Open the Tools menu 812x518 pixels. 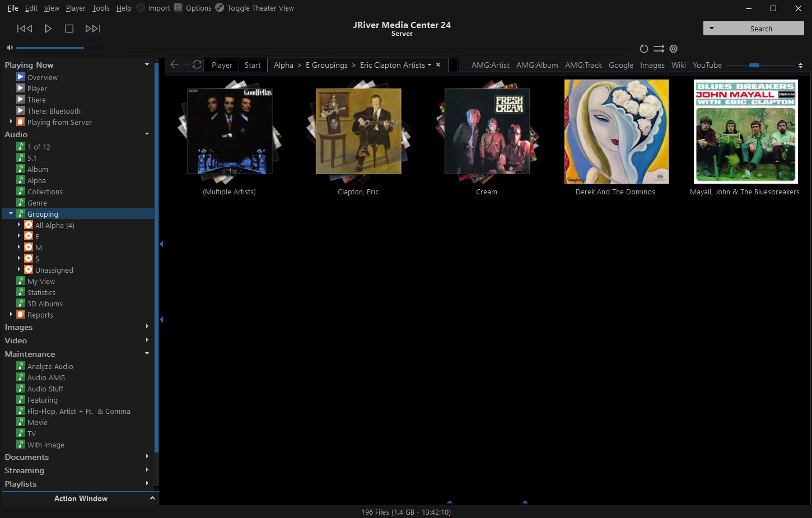101,8
